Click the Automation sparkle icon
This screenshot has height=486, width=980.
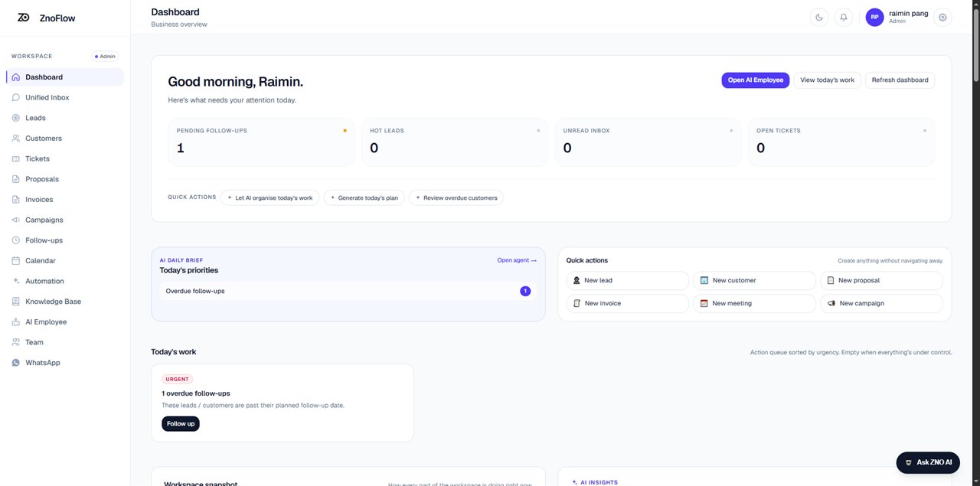(16, 281)
